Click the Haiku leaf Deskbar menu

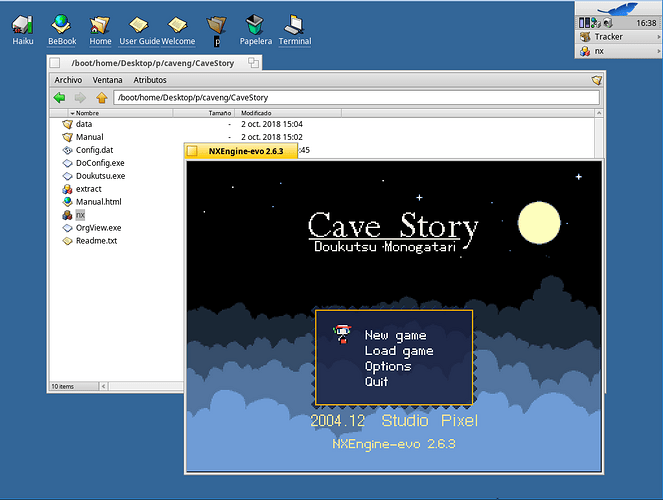(618, 8)
